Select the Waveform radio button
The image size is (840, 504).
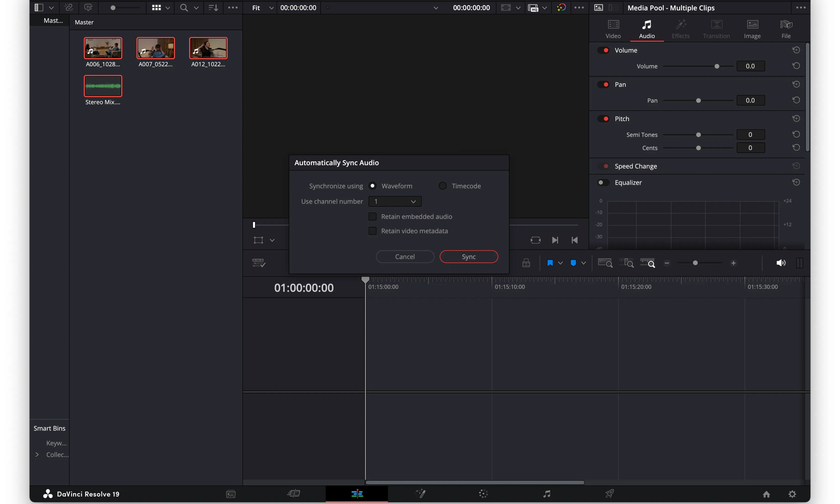pyautogui.click(x=373, y=186)
